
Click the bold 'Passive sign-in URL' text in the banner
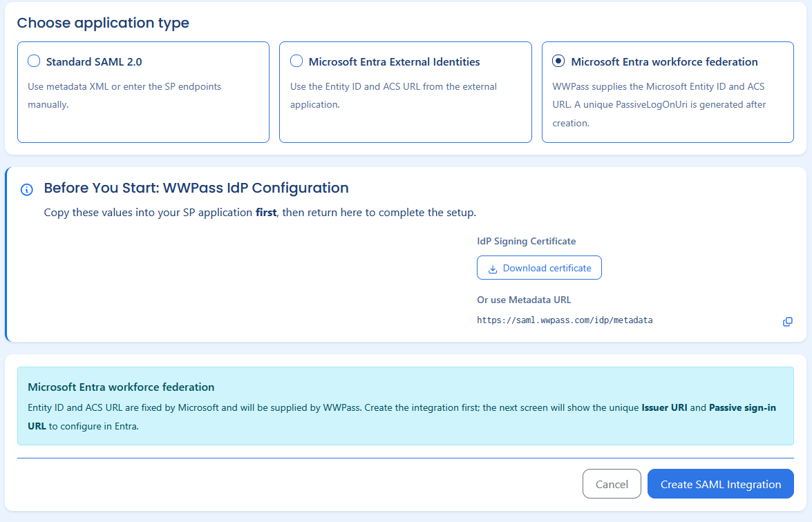point(743,407)
